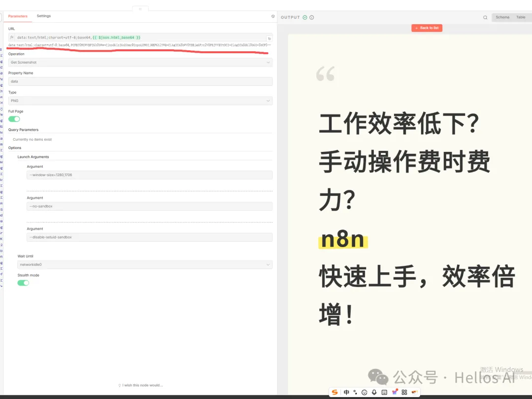This screenshot has width=532, height=399.
Task: Click the Back to list button
Action: pos(427,28)
